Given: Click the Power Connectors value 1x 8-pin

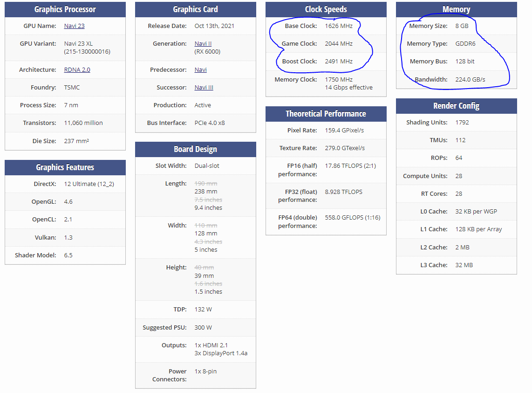Looking at the screenshot, I should point(205,371).
